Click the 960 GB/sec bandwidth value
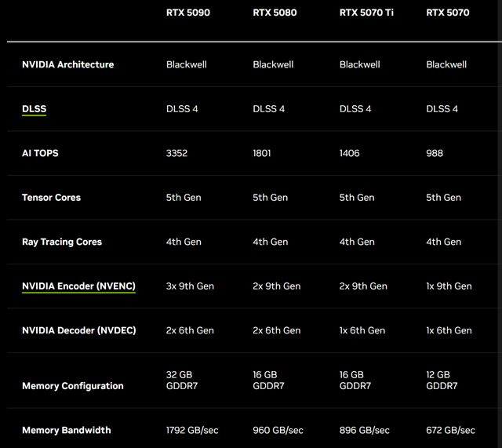The image size is (502, 448). pyautogui.click(x=278, y=430)
